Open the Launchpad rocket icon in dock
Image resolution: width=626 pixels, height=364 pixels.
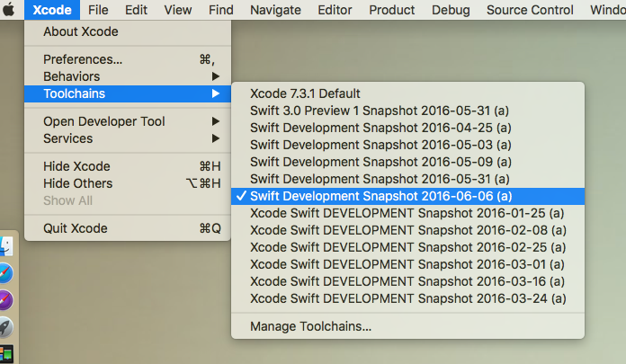[5, 327]
